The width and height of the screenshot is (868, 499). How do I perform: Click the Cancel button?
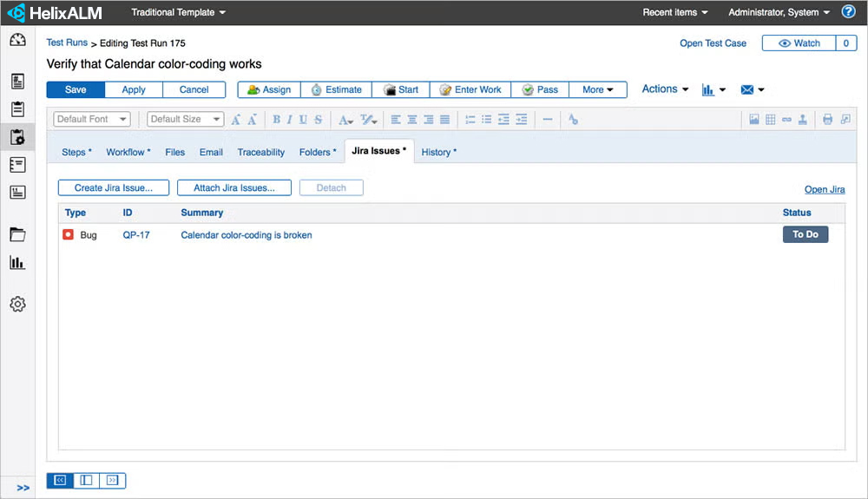194,89
